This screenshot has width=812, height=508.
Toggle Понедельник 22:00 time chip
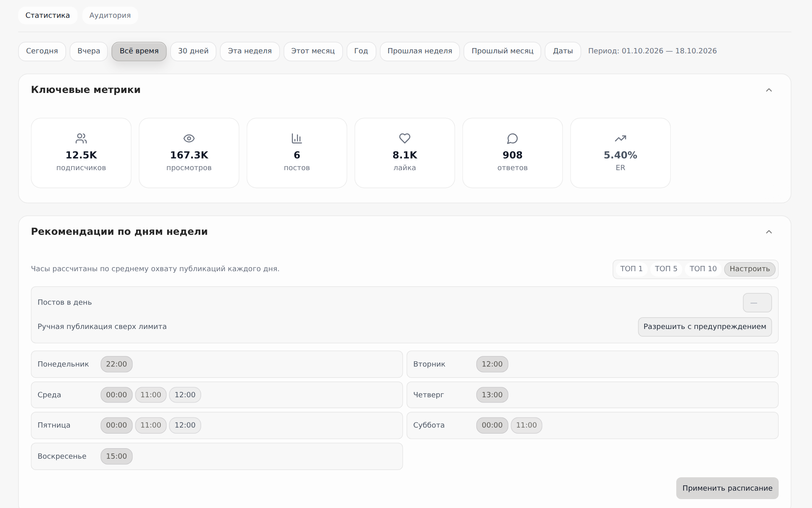116,364
